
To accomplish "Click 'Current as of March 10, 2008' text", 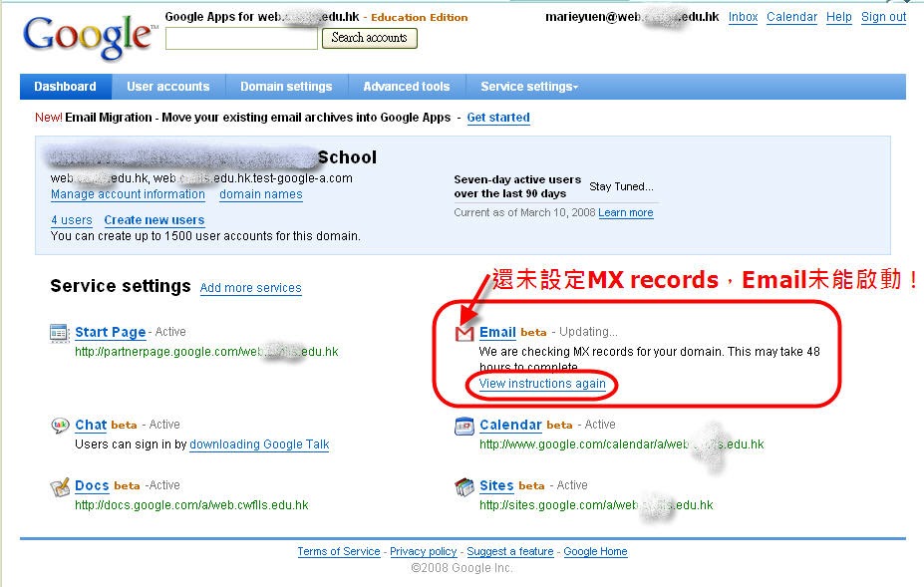I will (524, 212).
